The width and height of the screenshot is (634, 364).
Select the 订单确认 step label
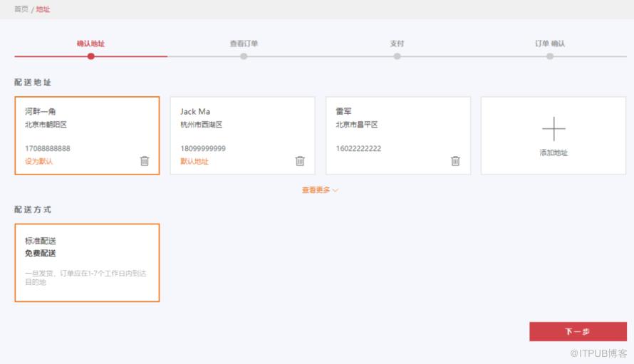click(550, 43)
